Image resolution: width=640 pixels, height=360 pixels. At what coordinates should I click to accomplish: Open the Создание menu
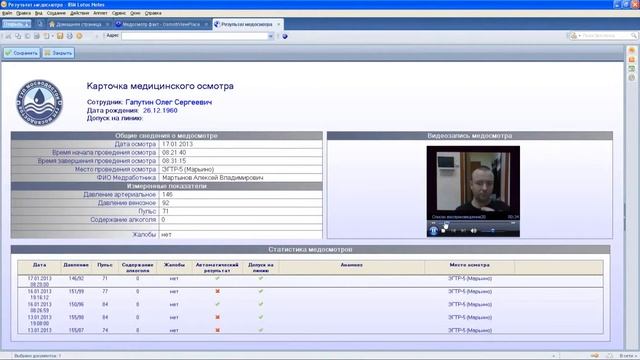[x=56, y=13]
